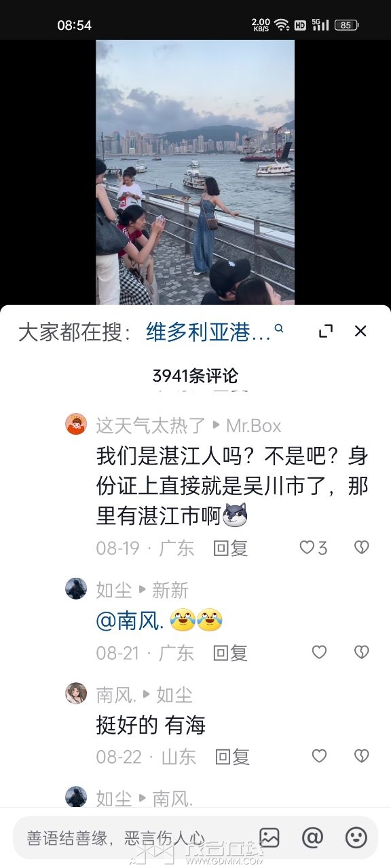
Task: Tap the Victoria Harbour video preview
Action: 195,172
